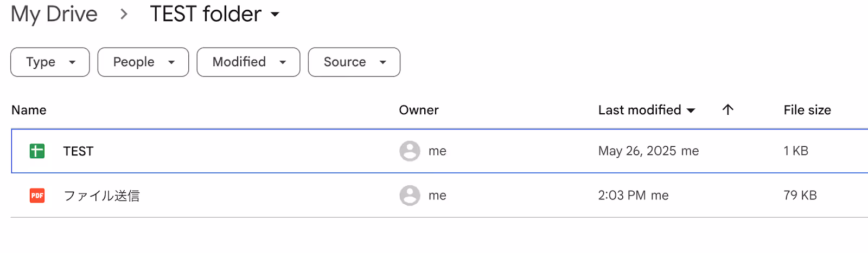Reverse sort direction with the up arrow
868x253 pixels.
point(728,110)
